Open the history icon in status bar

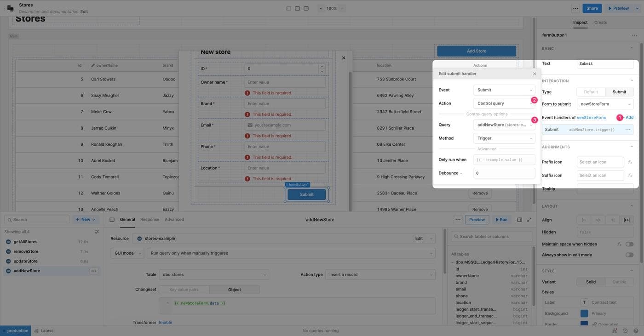point(625,330)
